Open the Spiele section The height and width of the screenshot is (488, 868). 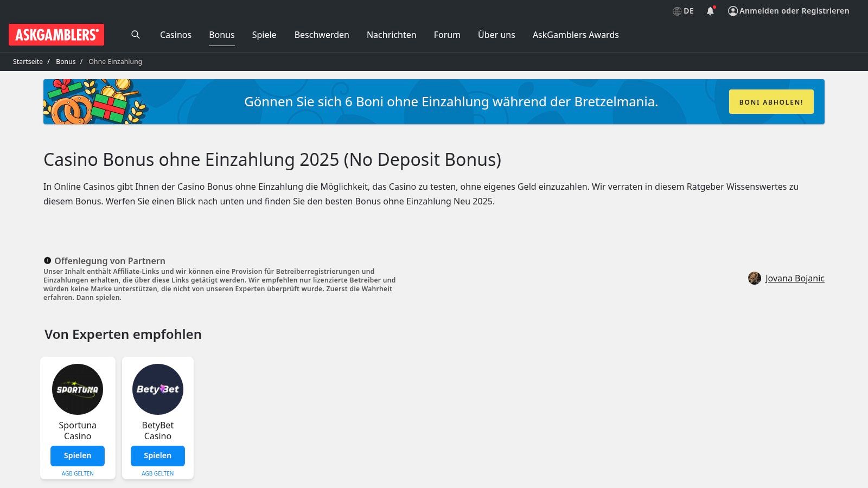coord(264,35)
